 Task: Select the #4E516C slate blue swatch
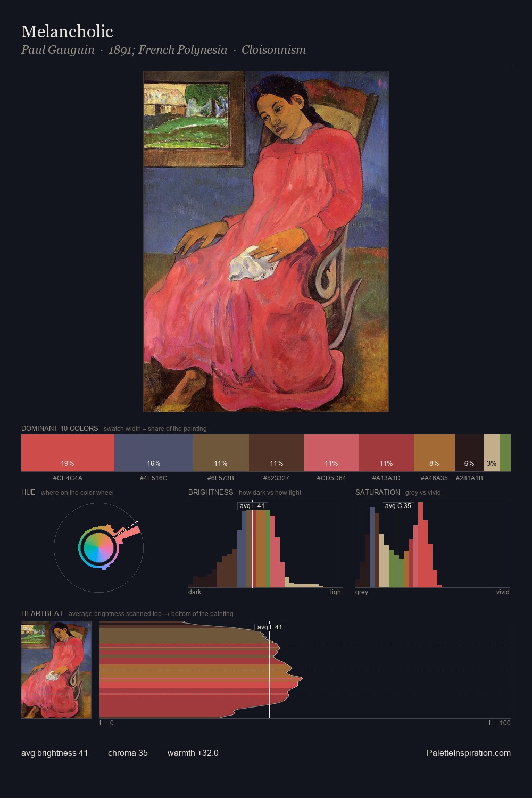(x=154, y=453)
